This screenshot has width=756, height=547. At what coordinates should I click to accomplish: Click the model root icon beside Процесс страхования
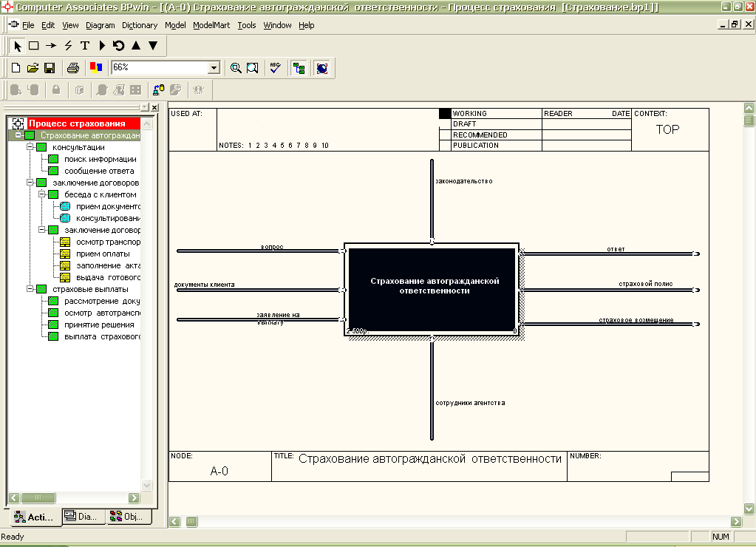pyautogui.click(x=18, y=123)
